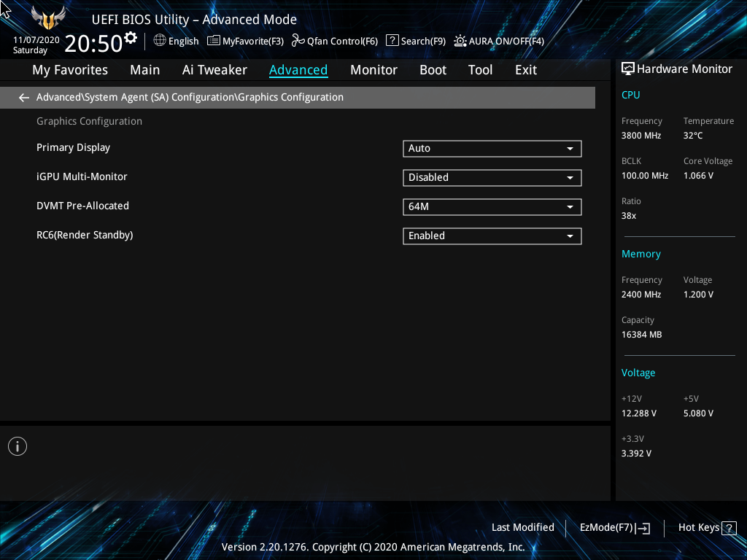Click memory voltage value 1.200 V
The height and width of the screenshot is (560, 747).
pos(698,295)
